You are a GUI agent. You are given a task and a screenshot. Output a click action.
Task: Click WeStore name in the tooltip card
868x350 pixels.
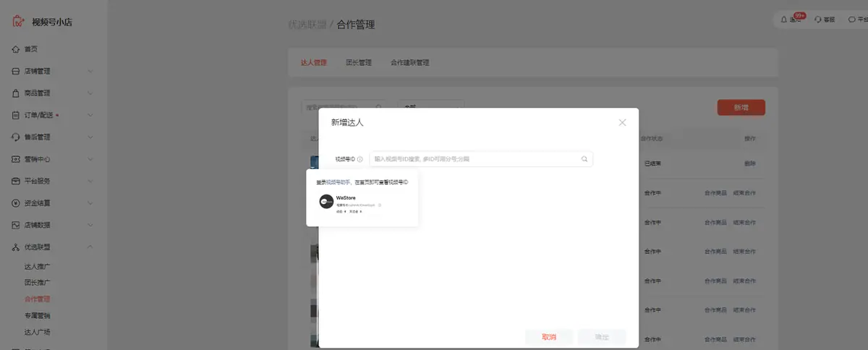pyautogui.click(x=346, y=197)
